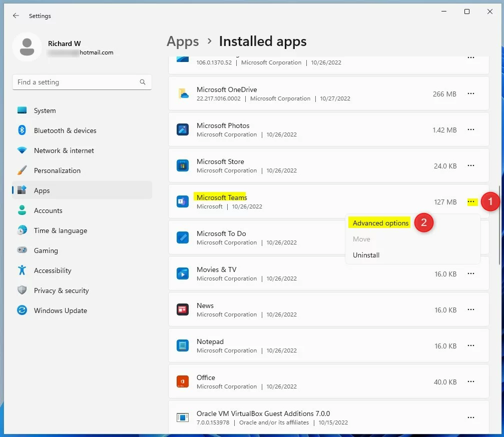This screenshot has width=504, height=437.
Task: Click the Apps breadcrumb link
Action: (183, 41)
